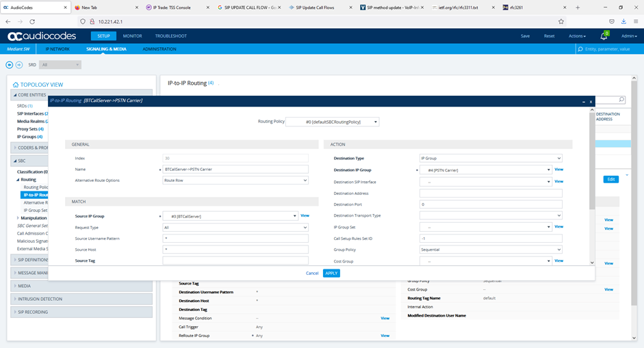Click Call Setup Rules Set ID field

point(491,239)
